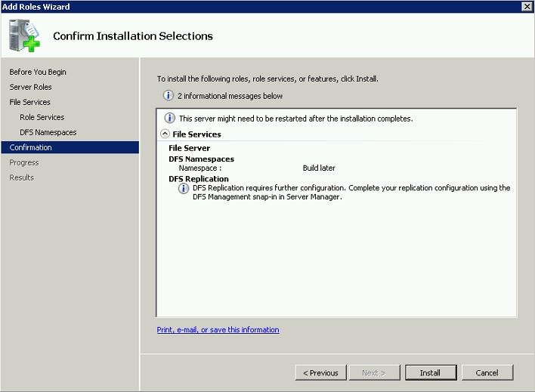Click the Results step in sidebar
The width and height of the screenshot is (535, 392).
tap(22, 177)
